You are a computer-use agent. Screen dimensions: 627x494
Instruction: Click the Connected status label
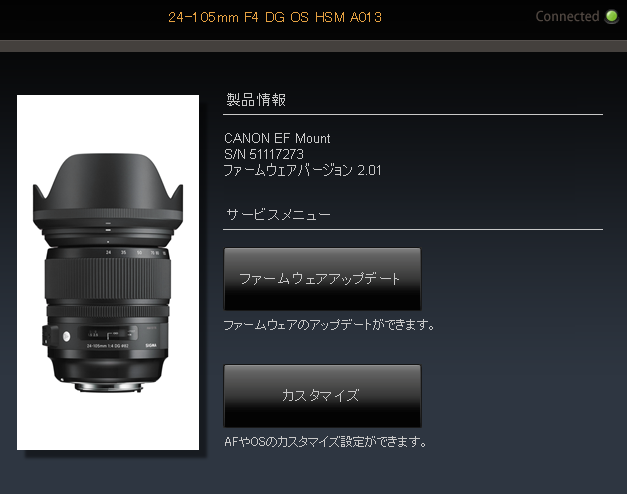click(x=567, y=16)
